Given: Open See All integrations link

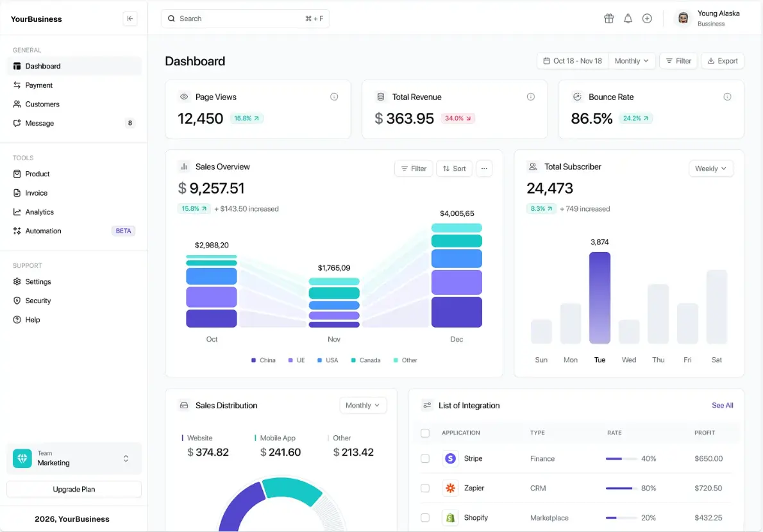Looking at the screenshot, I should pyautogui.click(x=722, y=405).
